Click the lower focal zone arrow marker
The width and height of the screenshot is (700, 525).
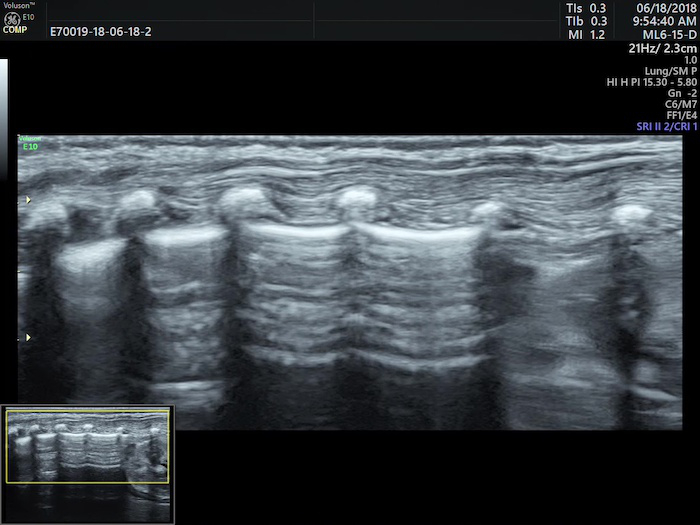click(x=28, y=338)
